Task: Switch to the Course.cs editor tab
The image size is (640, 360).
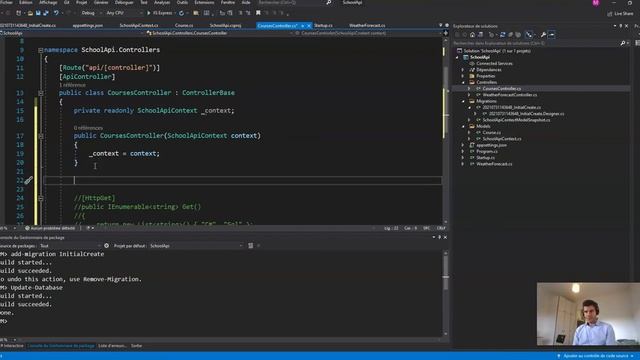Action: click(x=184, y=25)
